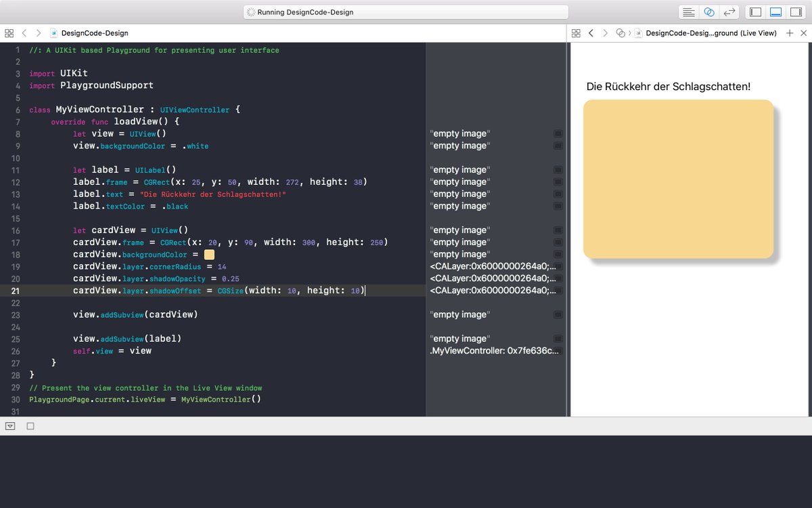Quick Look result for label.frame line

[x=558, y=182]
